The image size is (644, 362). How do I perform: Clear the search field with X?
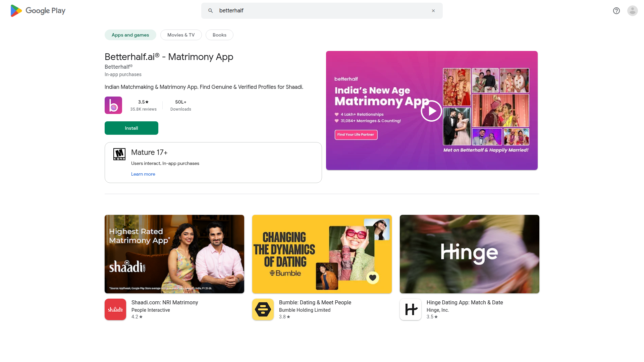pos(433,11)
